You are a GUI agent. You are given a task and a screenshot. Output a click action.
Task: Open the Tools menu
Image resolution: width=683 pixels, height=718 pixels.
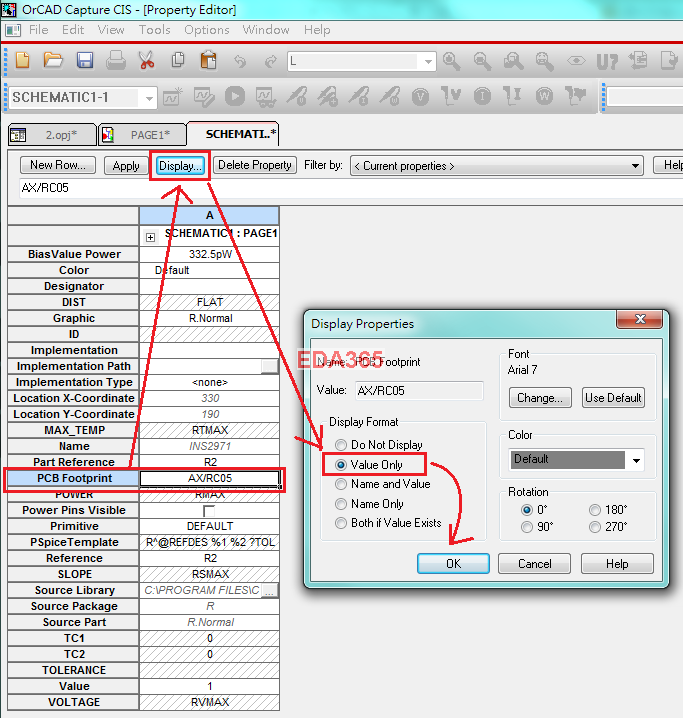coord(155,30)
